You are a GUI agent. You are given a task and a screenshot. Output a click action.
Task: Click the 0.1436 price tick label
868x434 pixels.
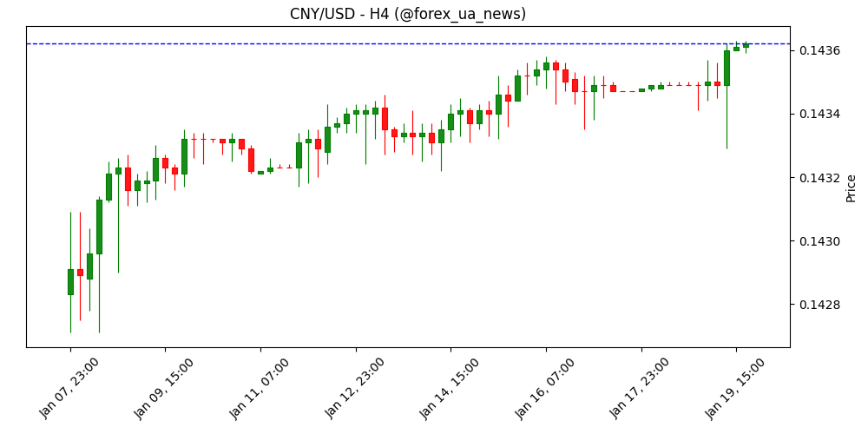tap(816, 50)
